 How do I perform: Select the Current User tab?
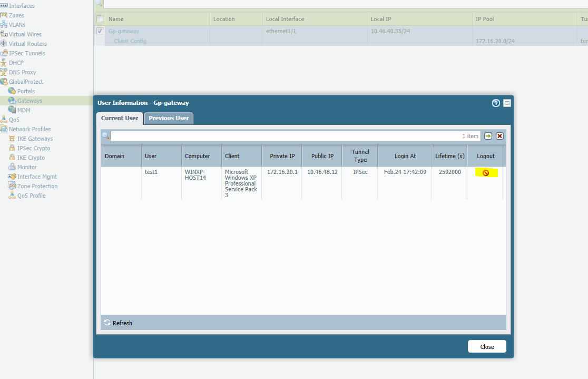120,118
